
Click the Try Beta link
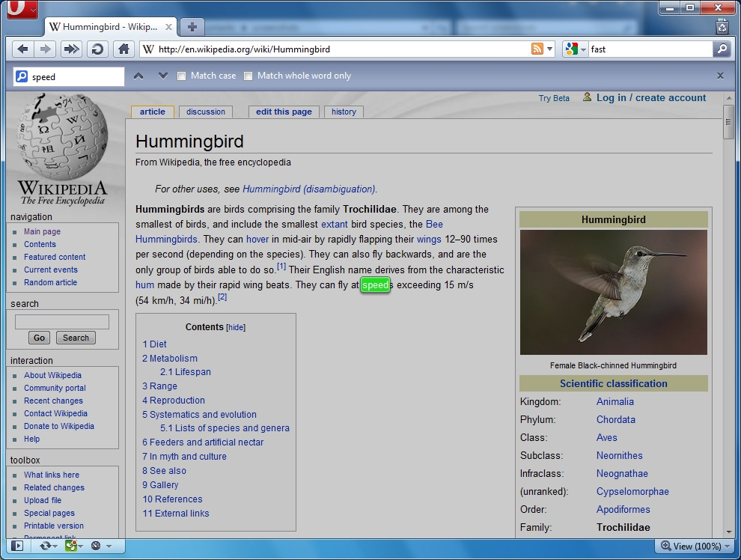[554, 98]
